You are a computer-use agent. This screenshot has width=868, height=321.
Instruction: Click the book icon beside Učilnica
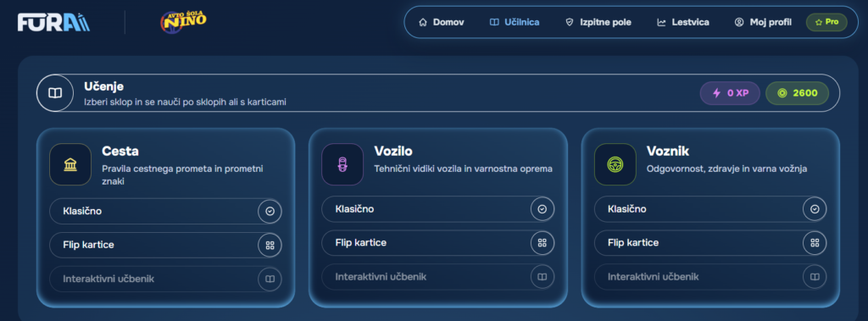tap(494, 22)
